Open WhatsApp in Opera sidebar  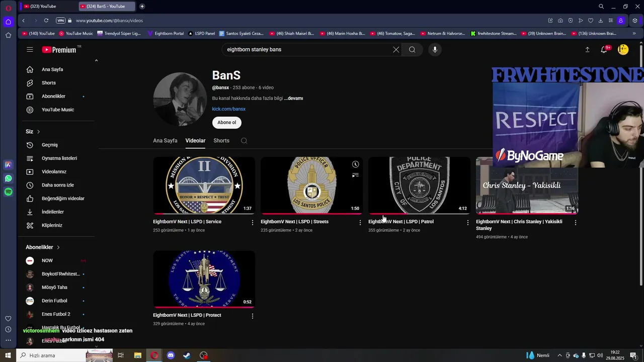pyautogui.click(x=9, y=178)
